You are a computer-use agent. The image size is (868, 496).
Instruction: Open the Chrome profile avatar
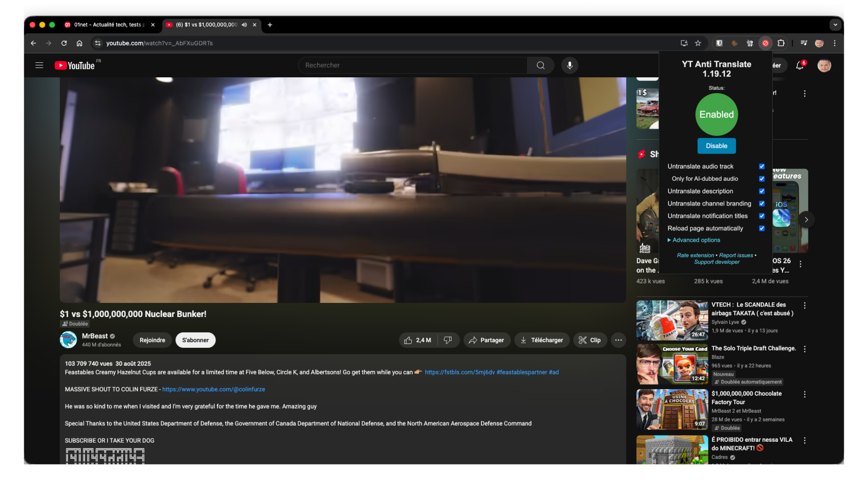point(819,43)
